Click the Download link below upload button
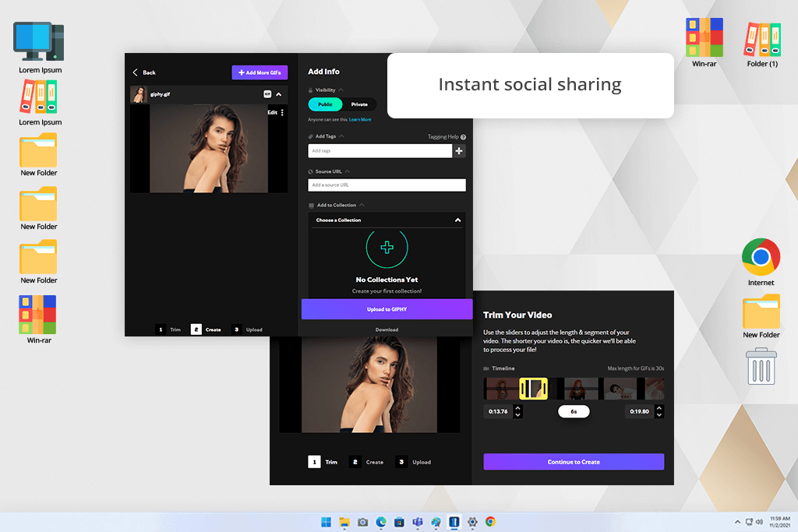Viewport: 798px width, 532px height. 387,329
